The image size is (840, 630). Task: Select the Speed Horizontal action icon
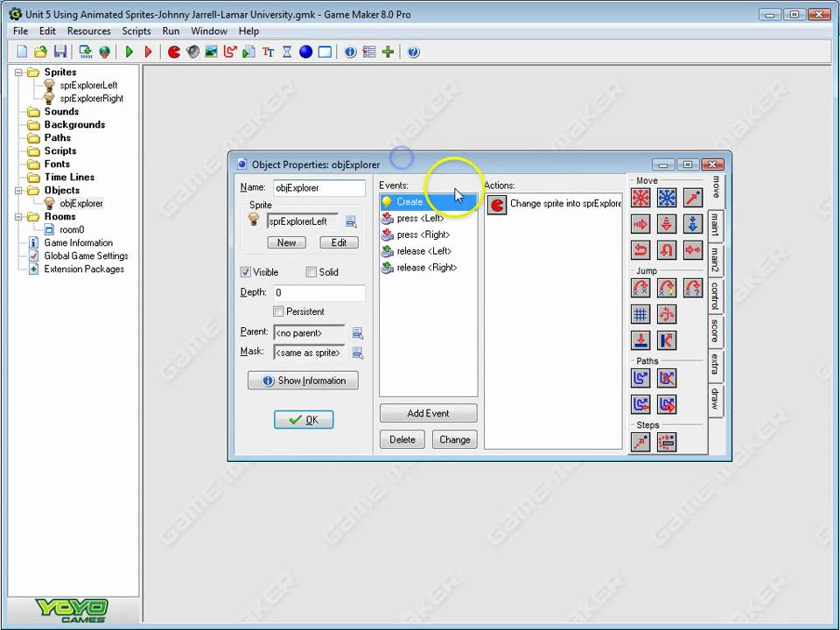pyautogui.click(x=640, y=224)
